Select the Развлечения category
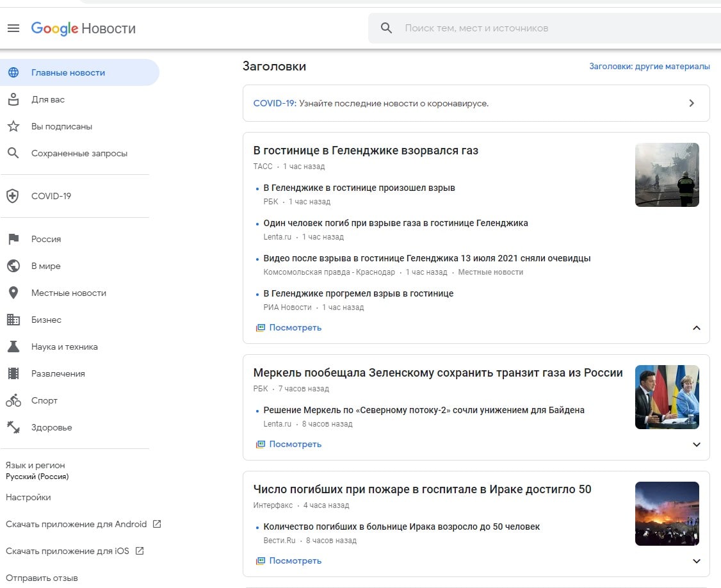 [x=58, y=373]
